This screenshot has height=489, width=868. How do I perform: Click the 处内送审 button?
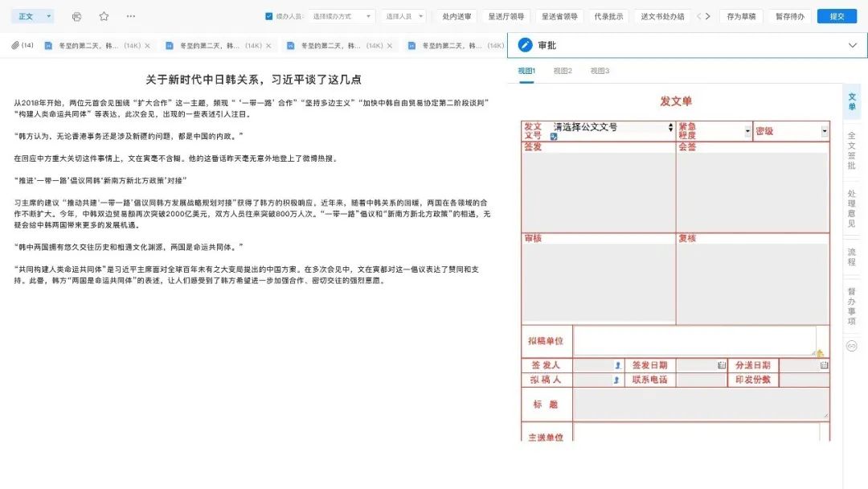(457, 17)
